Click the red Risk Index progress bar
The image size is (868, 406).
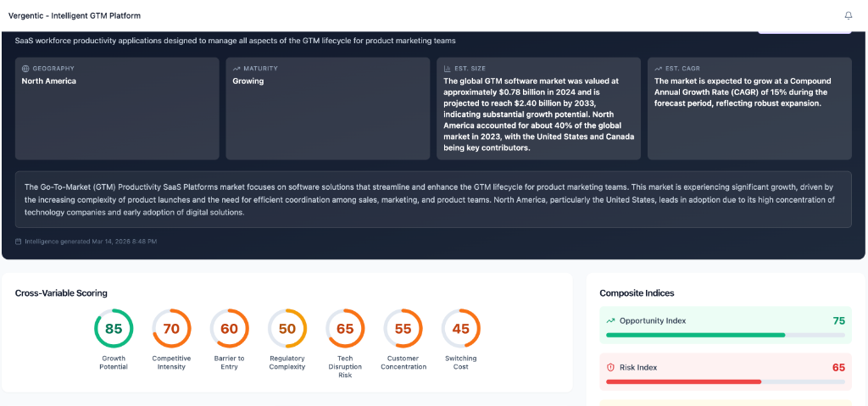[x=726, y=381]
